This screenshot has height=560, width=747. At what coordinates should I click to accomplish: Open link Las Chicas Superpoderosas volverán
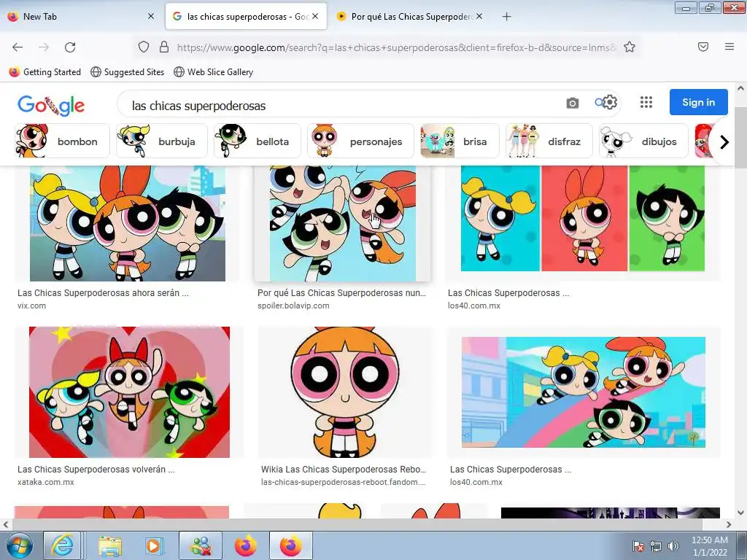(x=96, y=469)
